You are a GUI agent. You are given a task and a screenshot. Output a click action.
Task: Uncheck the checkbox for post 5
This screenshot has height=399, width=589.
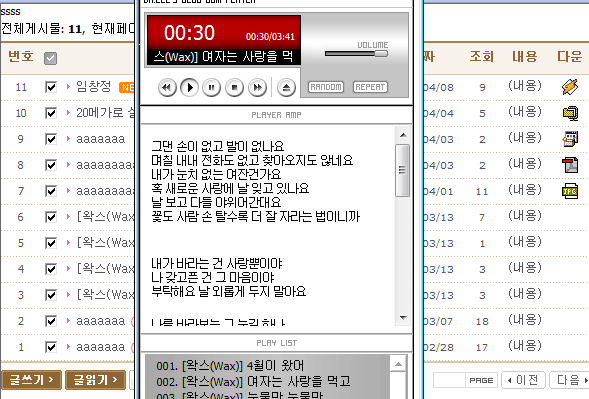(x=50, y=243)
